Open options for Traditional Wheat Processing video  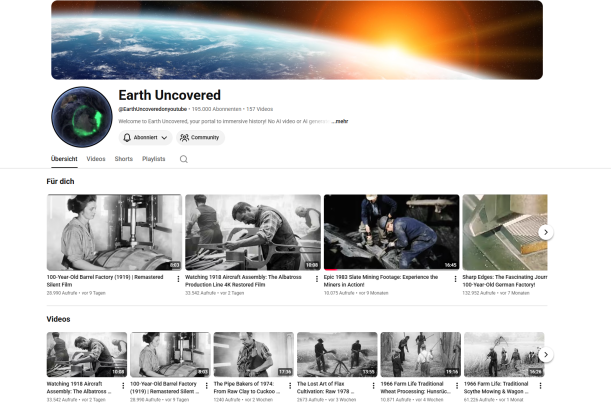click(x=457, y=386)
